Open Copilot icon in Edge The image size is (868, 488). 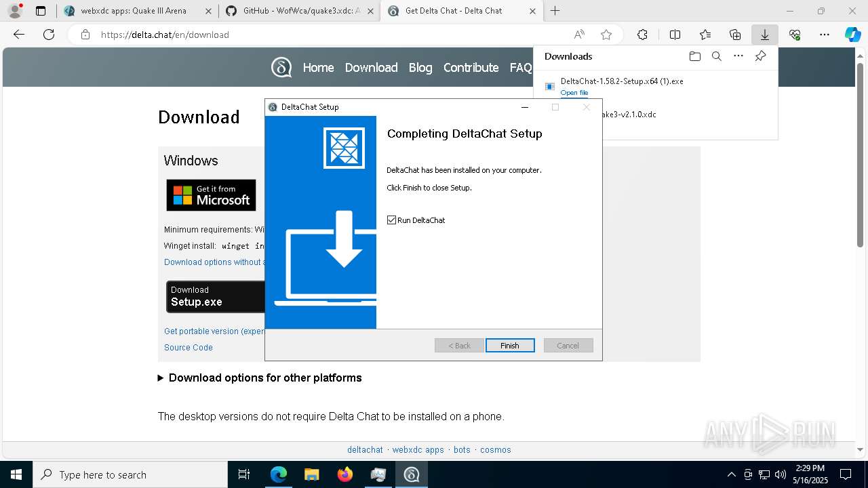[852, 35]
